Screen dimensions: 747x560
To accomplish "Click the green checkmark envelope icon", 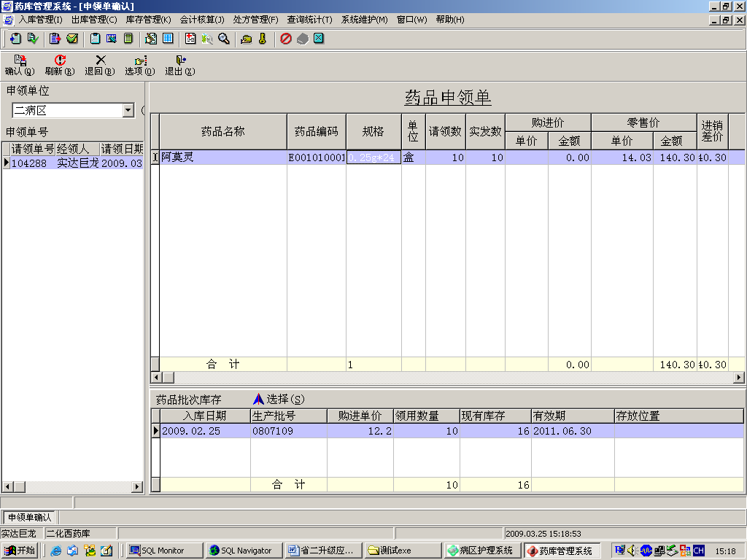I will tap(72, 39).
